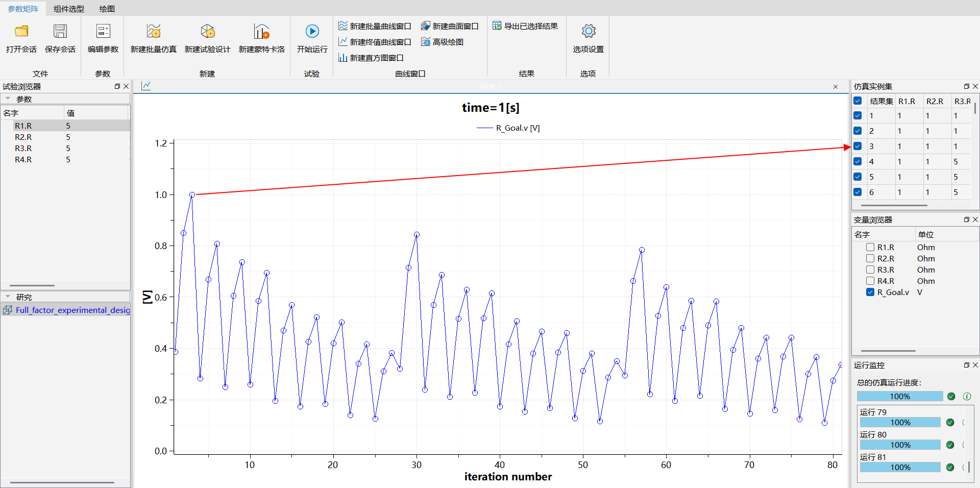Enable the R1.R variable checkbox
The width and height of the screenshot is (980, 488).
[870, 247]
